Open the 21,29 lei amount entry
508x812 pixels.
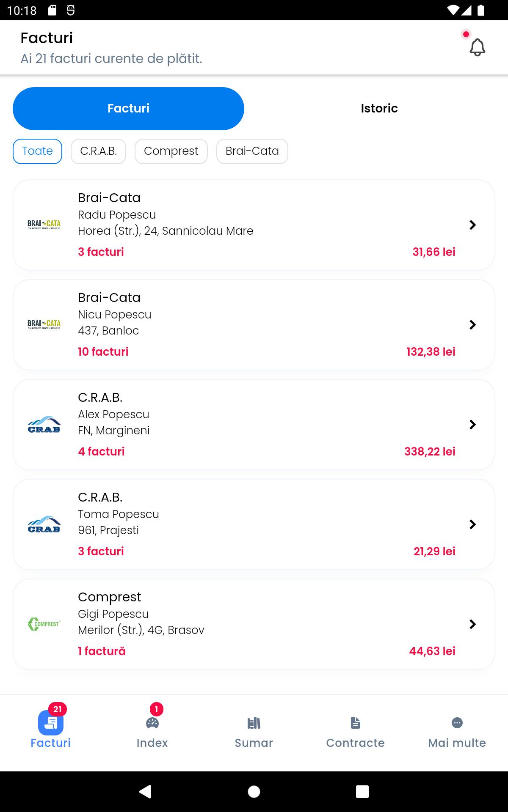pyautogui.click(x=434, y=551)
